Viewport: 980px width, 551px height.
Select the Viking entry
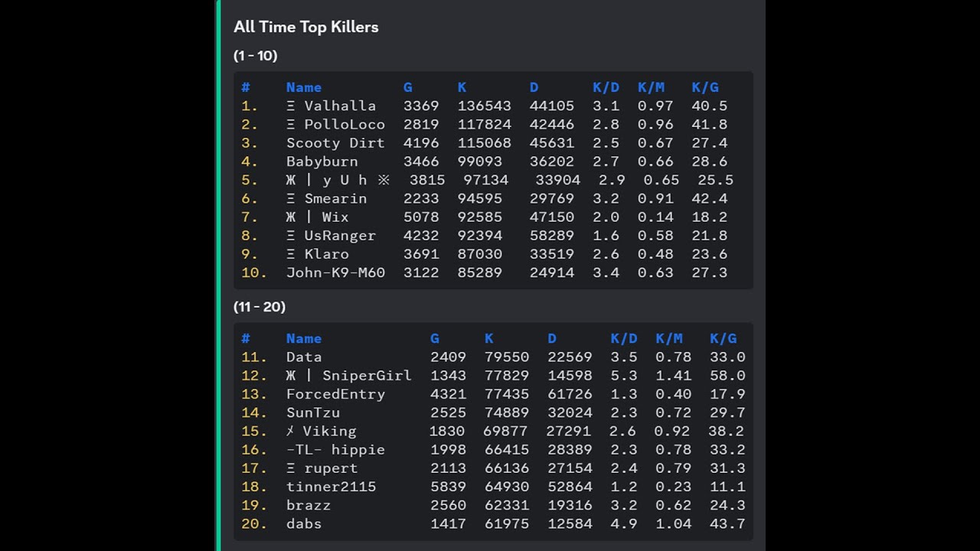(493, 431)
